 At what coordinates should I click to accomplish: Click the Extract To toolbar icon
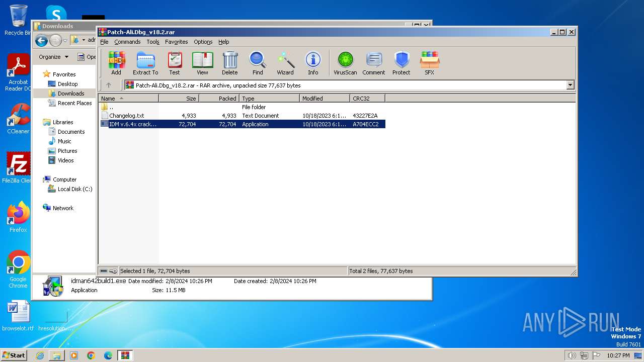[145, 63]
